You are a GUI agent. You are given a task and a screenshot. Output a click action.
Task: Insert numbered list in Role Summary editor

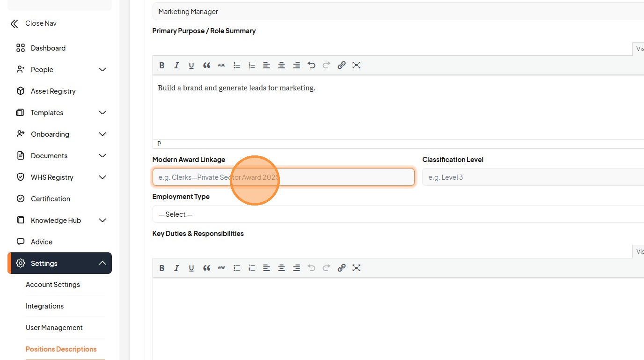coord(252,66)
